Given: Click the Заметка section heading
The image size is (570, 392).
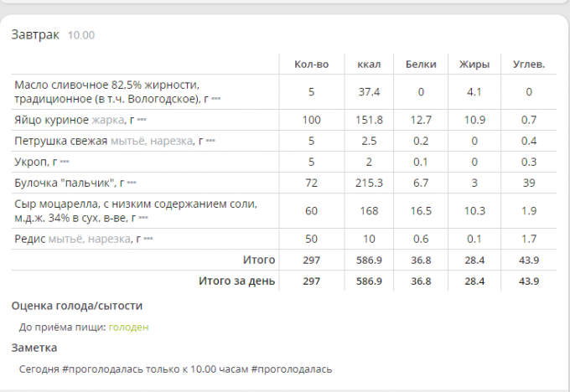Looking at the screenshot, I should pyautogui.click(x=34, y=348).
